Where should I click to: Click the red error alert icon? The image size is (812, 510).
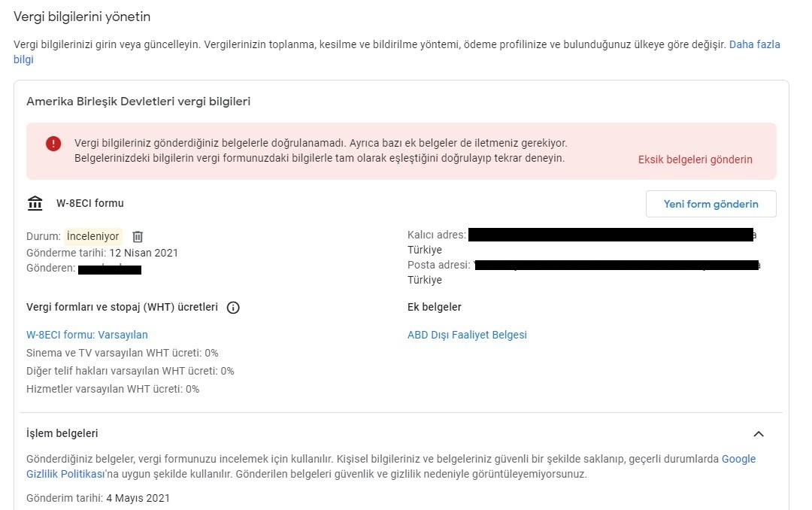(53, 144)
